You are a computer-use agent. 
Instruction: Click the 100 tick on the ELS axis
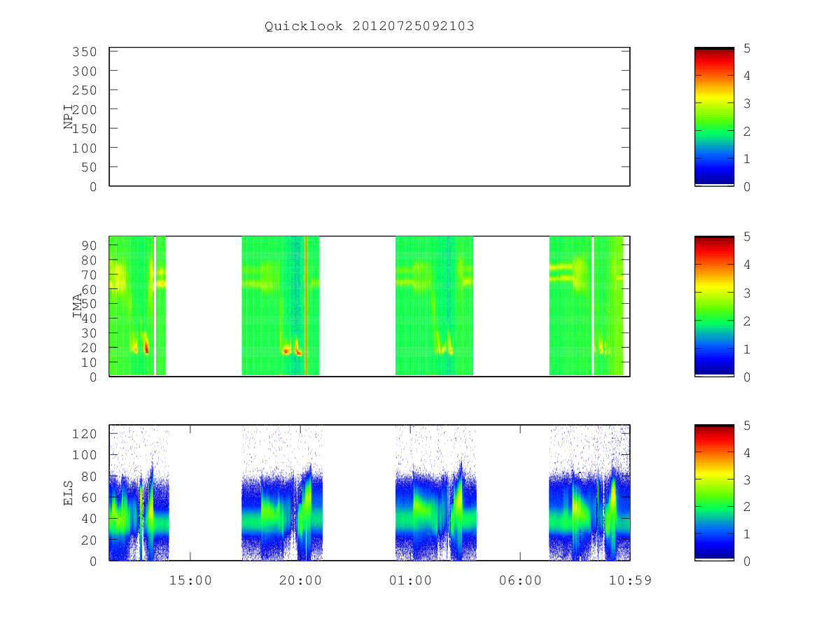pos(85,455)
